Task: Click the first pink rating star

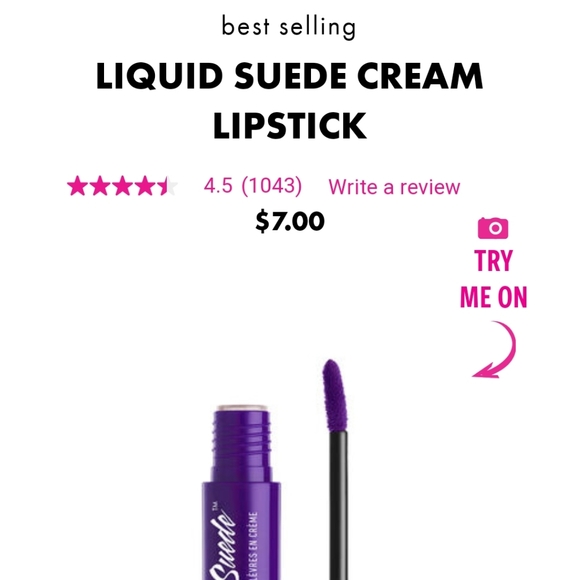Action: [77, 186]
